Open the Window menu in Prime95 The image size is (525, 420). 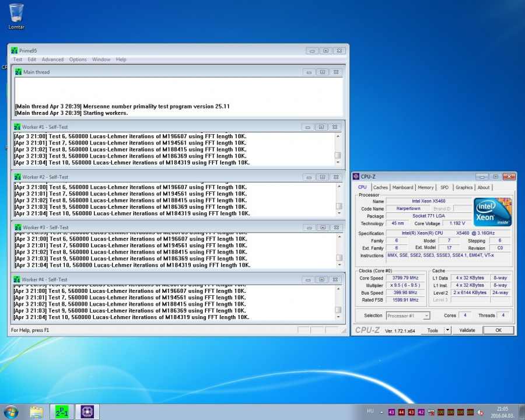pyautogui.click(x=101, y=60)
